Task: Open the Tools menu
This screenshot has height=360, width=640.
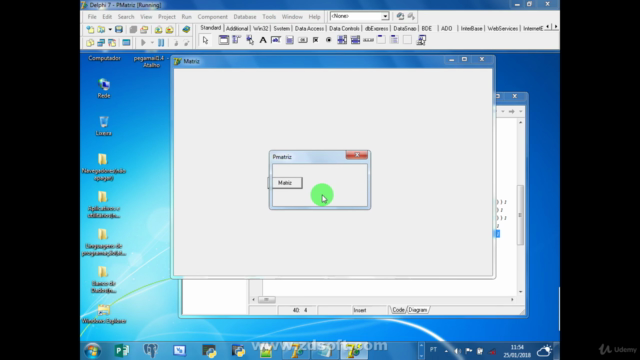Action: coord(269,17)
